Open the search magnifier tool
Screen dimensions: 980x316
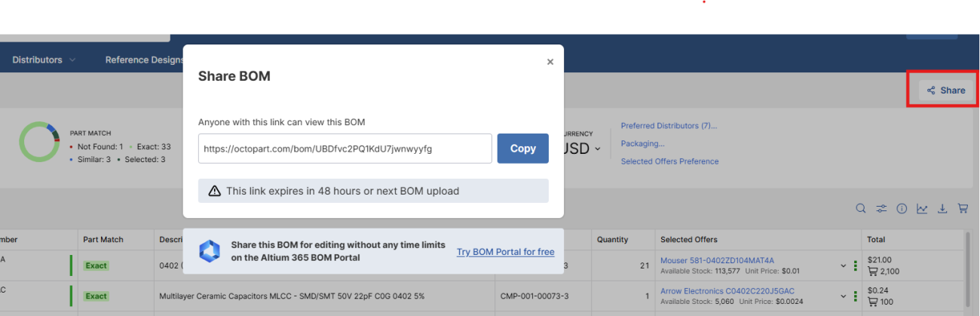tap(861, 209)
